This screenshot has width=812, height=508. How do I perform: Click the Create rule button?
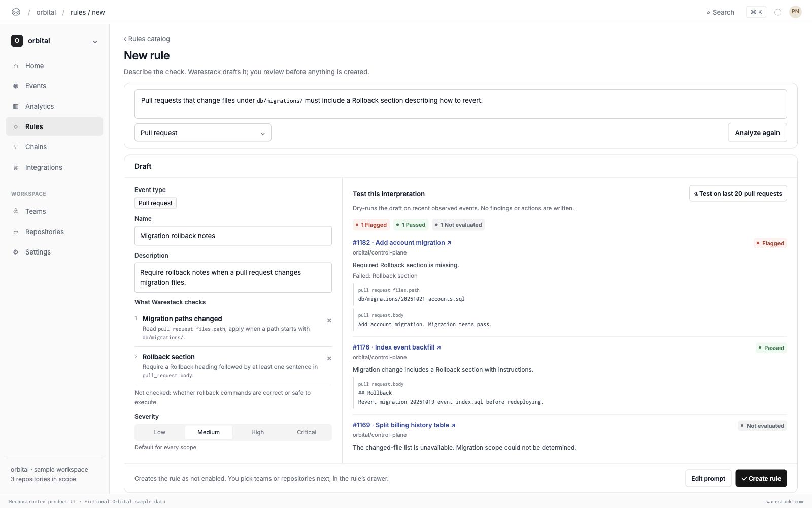761,479
